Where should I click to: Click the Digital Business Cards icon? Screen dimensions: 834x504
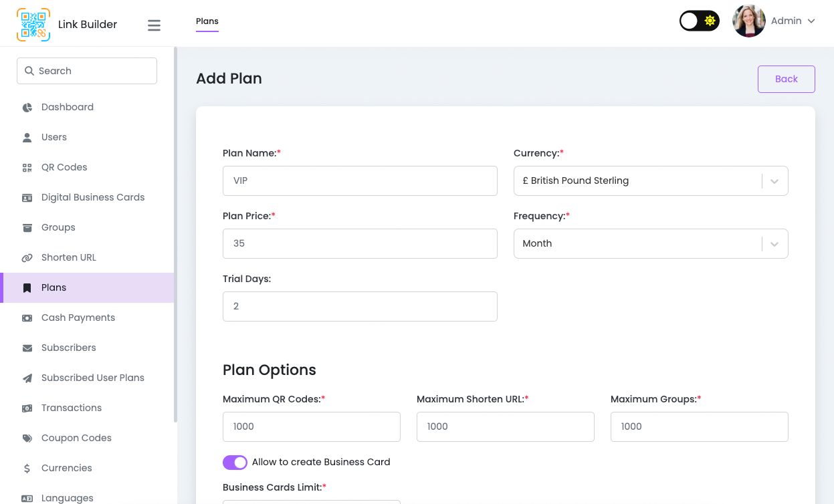pos(27,198)
